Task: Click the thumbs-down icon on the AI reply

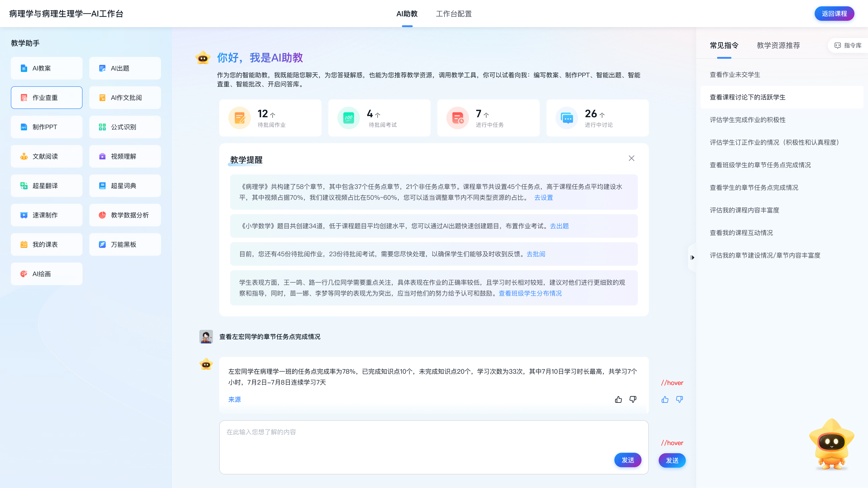Action: tap(633, 399)
